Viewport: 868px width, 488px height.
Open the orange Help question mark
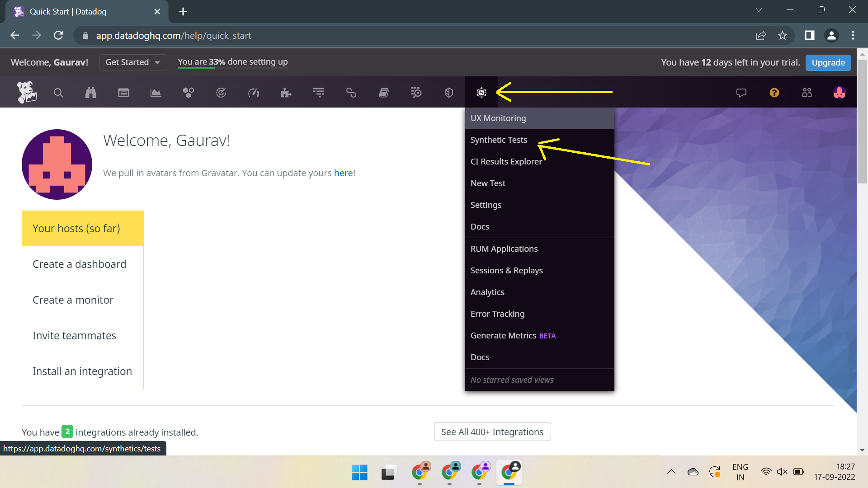(x=774, y=93)
